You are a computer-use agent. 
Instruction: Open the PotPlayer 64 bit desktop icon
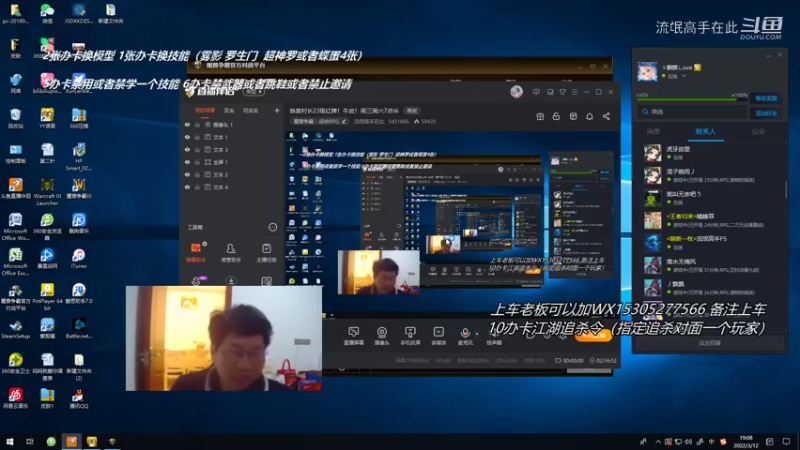47,296
